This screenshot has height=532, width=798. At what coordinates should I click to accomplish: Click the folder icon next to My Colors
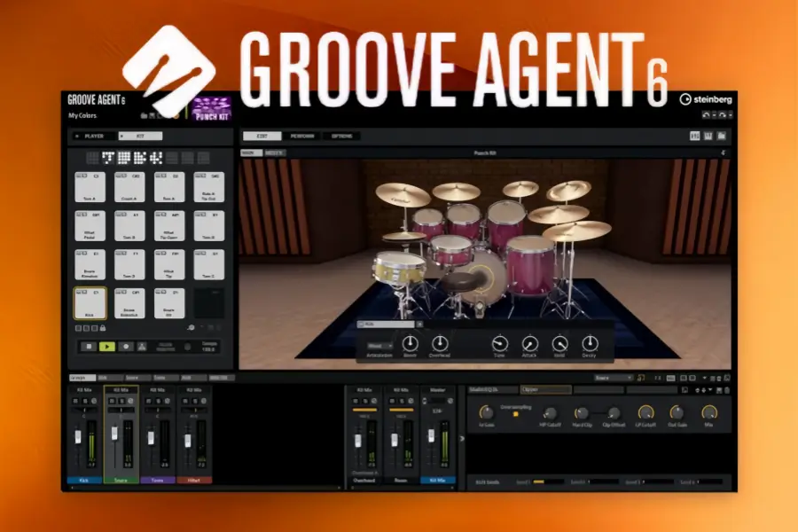[x=143, y=116]
